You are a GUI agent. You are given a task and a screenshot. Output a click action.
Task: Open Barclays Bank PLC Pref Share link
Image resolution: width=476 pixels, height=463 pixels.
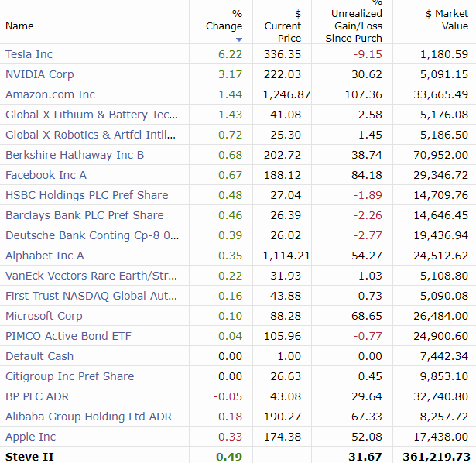point(84,215)
